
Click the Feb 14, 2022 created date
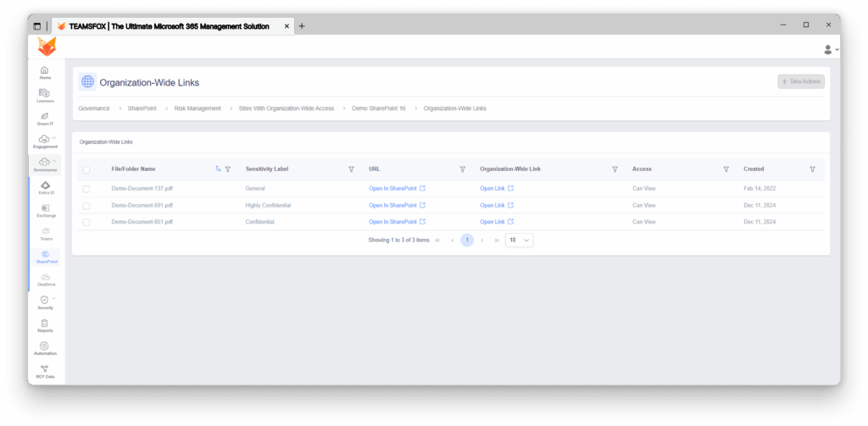click(759, 189)
